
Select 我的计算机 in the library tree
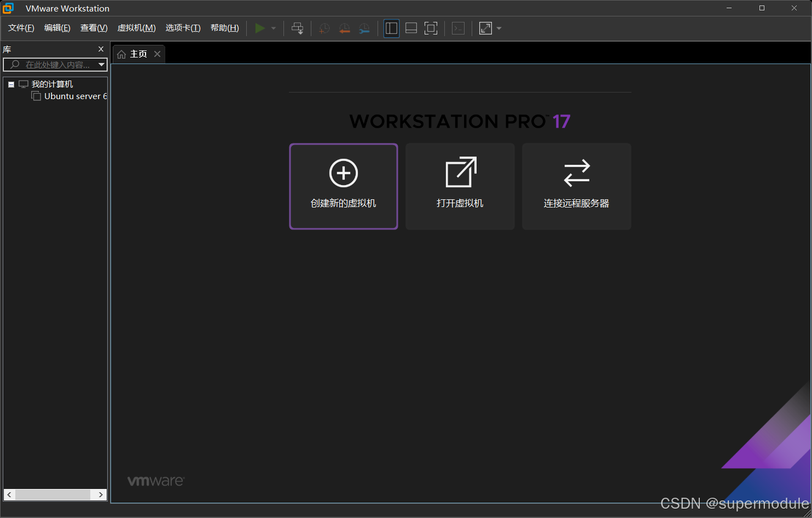click(x=52, y=84)
